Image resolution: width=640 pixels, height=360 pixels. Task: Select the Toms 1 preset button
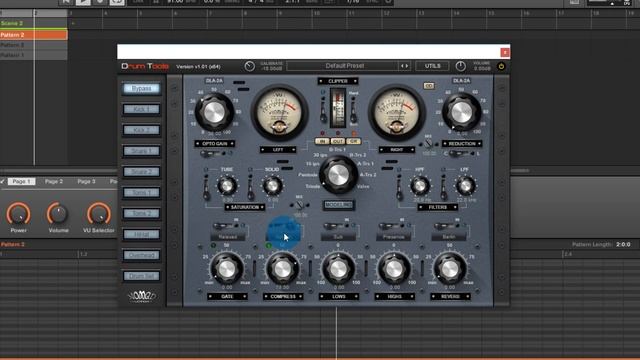pyautogui.click(x=141, y=193)
